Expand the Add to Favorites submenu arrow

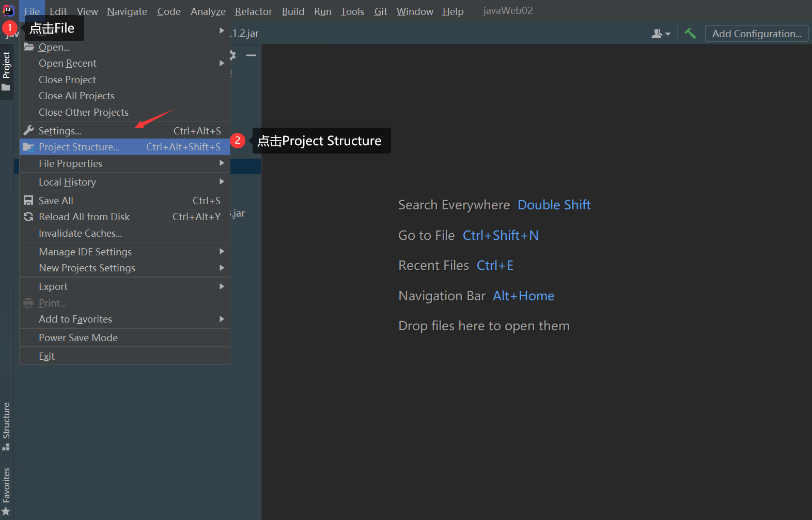click(222, 319)
